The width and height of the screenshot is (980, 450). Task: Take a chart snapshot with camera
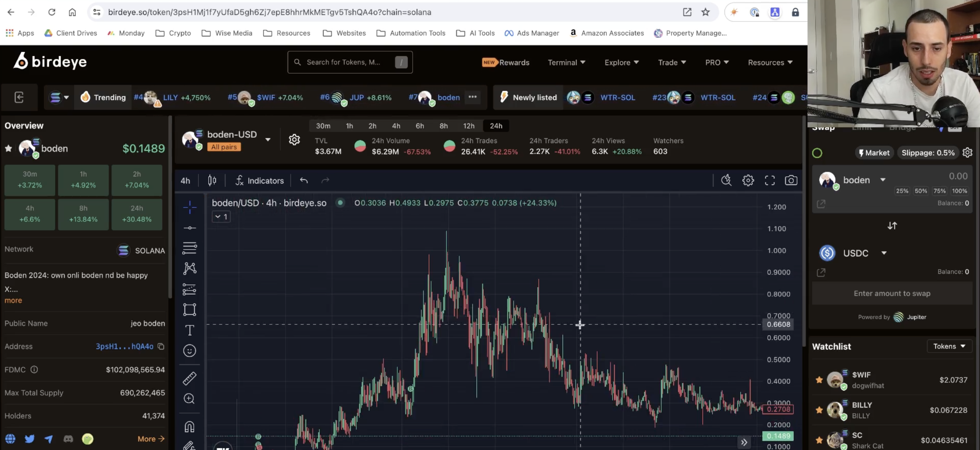[791, 181]
